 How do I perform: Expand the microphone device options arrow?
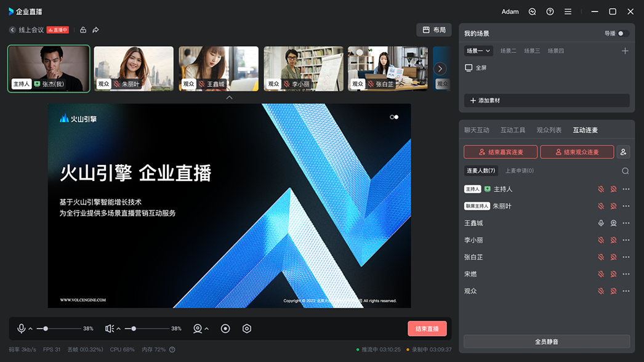[31, 329]
